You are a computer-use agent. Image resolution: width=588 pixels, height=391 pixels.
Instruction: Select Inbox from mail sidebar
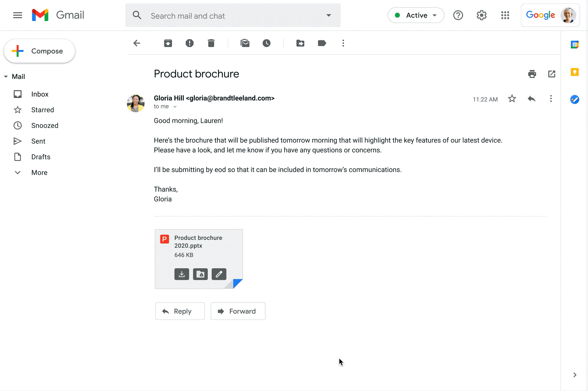pyautogui.click(x=39, y=94)
